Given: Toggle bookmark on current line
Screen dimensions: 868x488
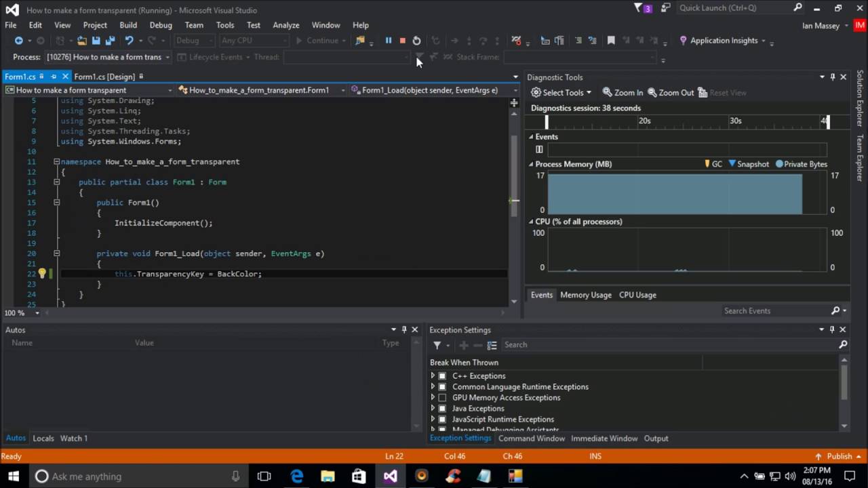Looking at the screenshot, I should click(x=611, y=41).
